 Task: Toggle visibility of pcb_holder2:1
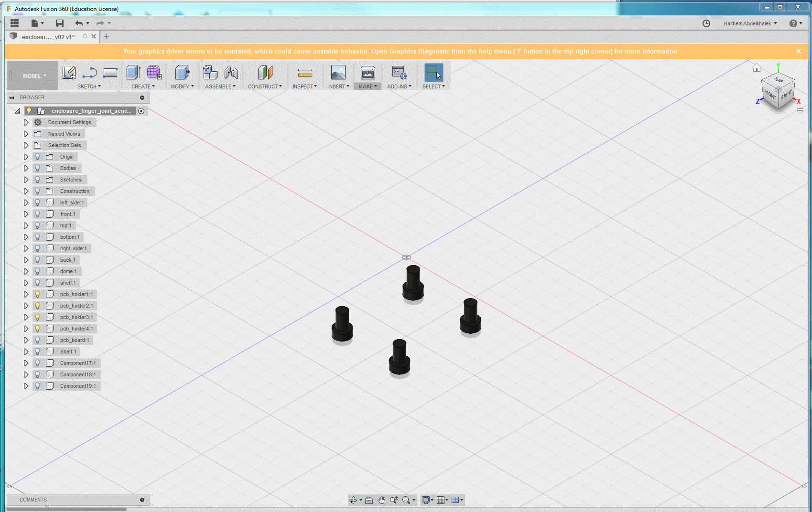pyautogui.click(x=37, y=306)
